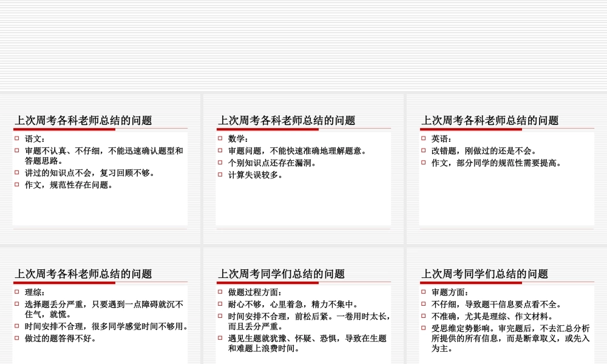This screenshot has height=364, width=607.
Task: Select the bullet text 数学：
Action: pyautogui.click(x=239, y=139)
